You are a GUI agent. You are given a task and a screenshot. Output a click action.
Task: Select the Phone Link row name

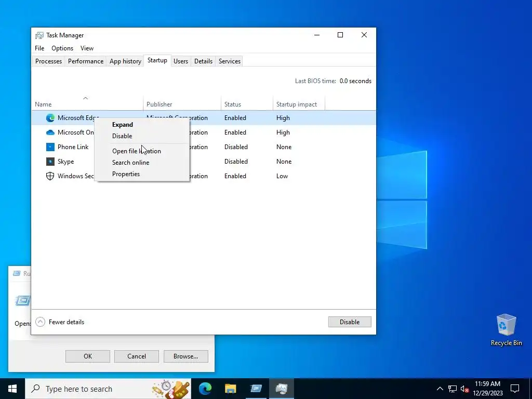click(x=73, y=147)
